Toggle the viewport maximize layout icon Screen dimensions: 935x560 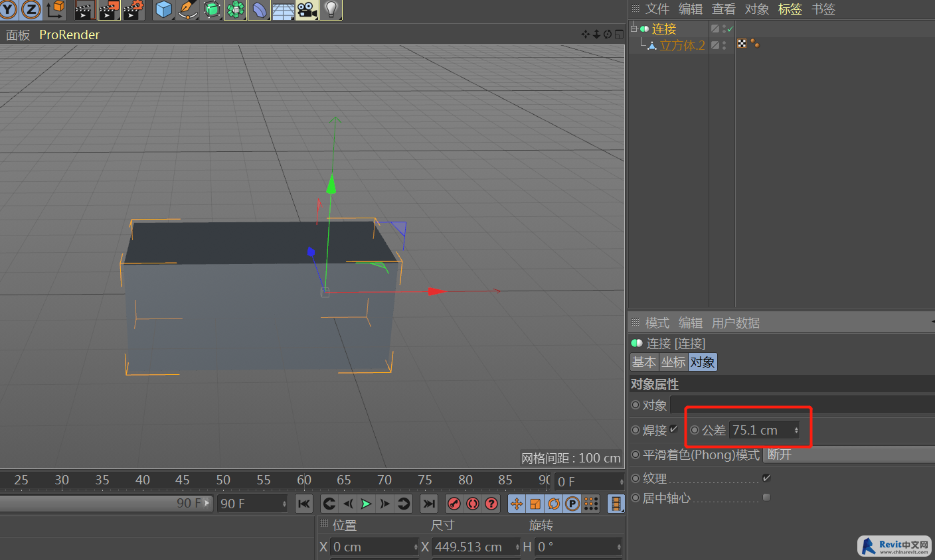619,35
